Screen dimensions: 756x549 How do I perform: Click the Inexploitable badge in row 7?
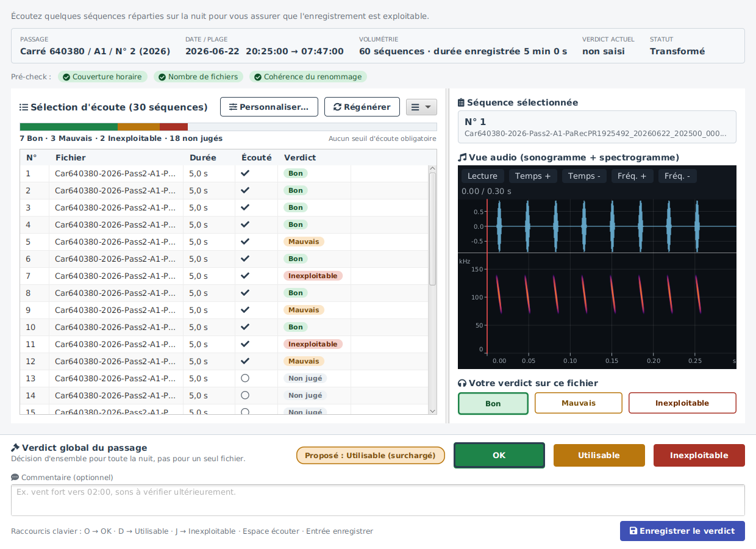tap(313, 276)
